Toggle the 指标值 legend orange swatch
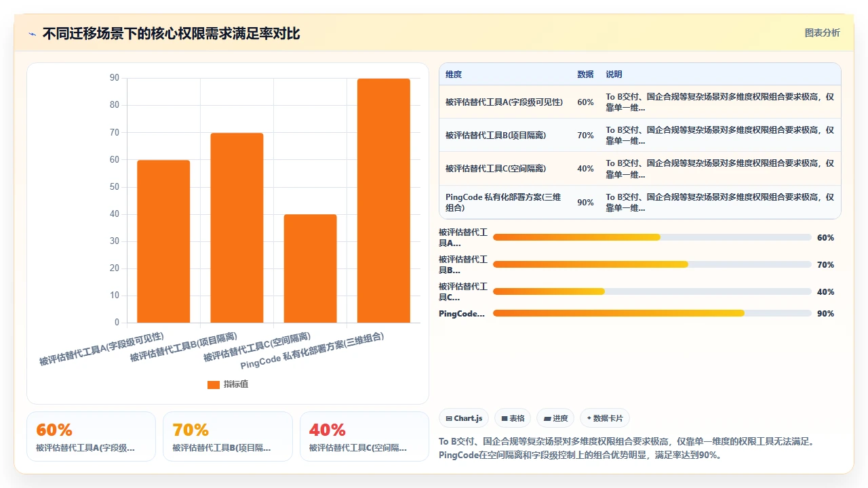868x488 pixels. [x=213, y=384]
